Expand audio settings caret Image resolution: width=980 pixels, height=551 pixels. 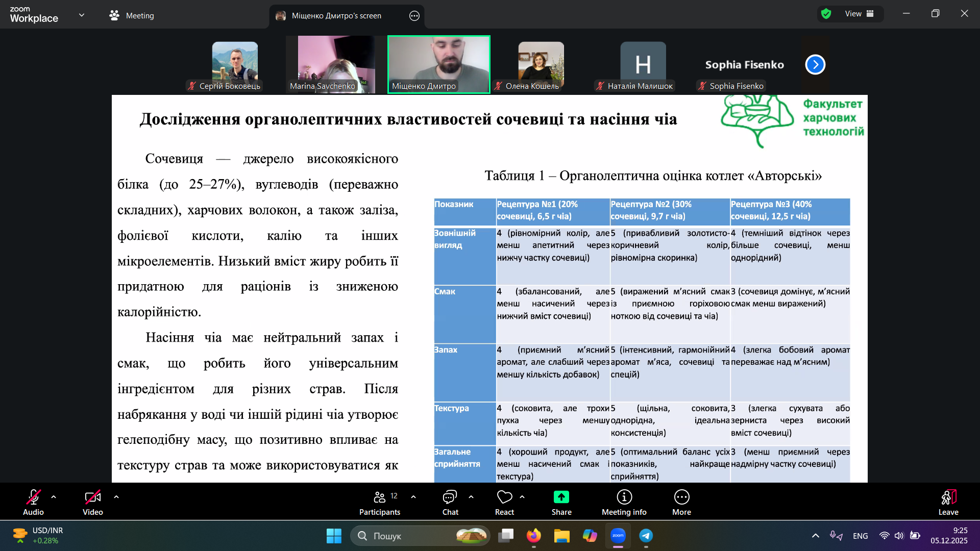point(54,496)
